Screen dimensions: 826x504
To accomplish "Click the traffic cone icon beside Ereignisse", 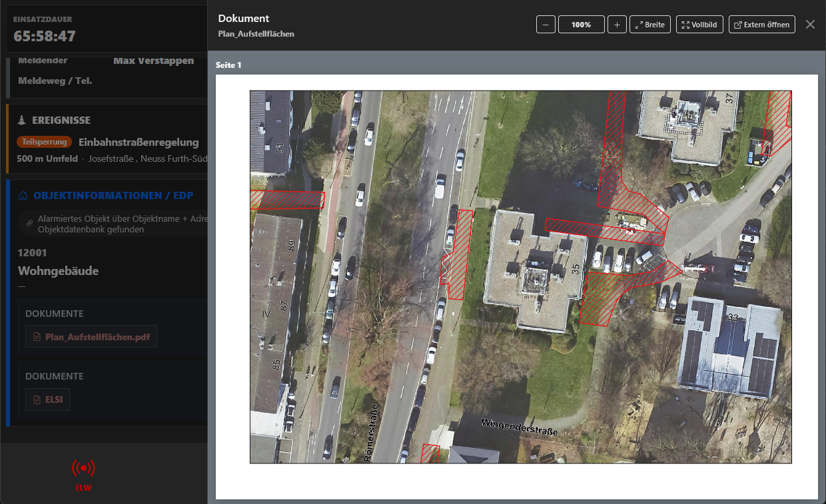I will 22,121.
